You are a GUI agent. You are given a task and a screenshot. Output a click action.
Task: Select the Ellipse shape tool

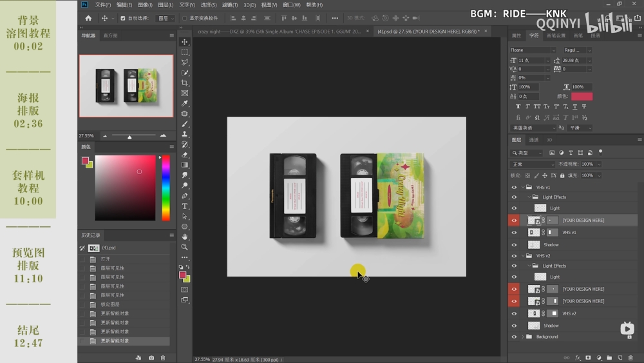click(185, 226)
